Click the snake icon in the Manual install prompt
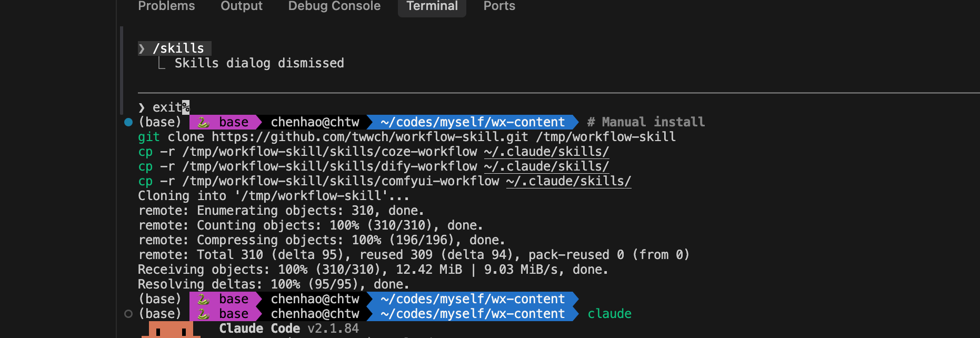The height and width of the screenshot is (338, 980). pos(203,123)
